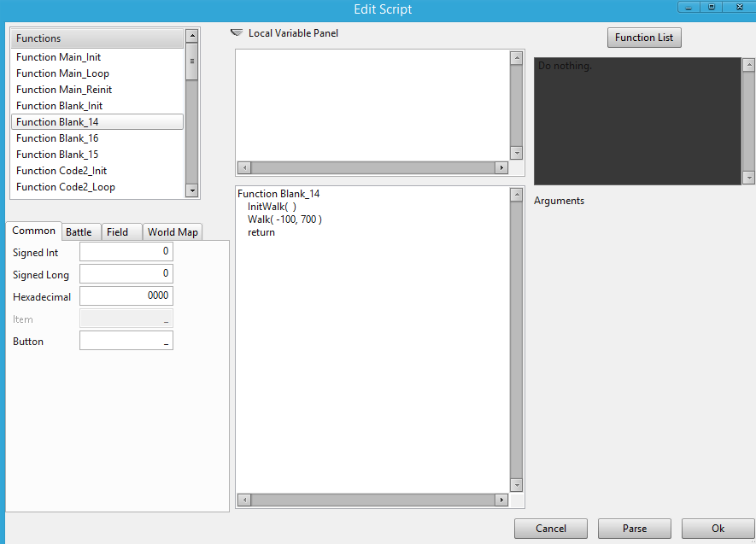Screen dimensions: 756x544
Task: Click inside the Do nothing description box
Action: [637, 121]
